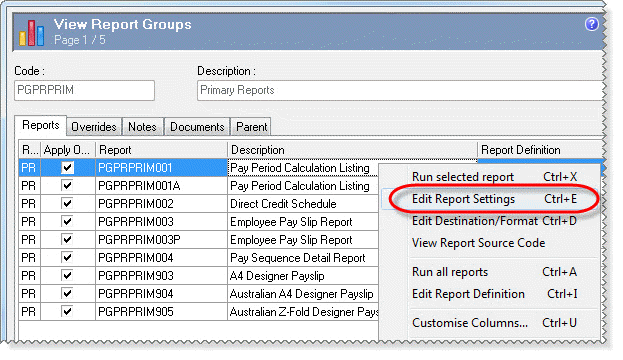
Task: Toggle Apply Overrides checkbox for PGPRPRIM903
Action: coord(68,275)
